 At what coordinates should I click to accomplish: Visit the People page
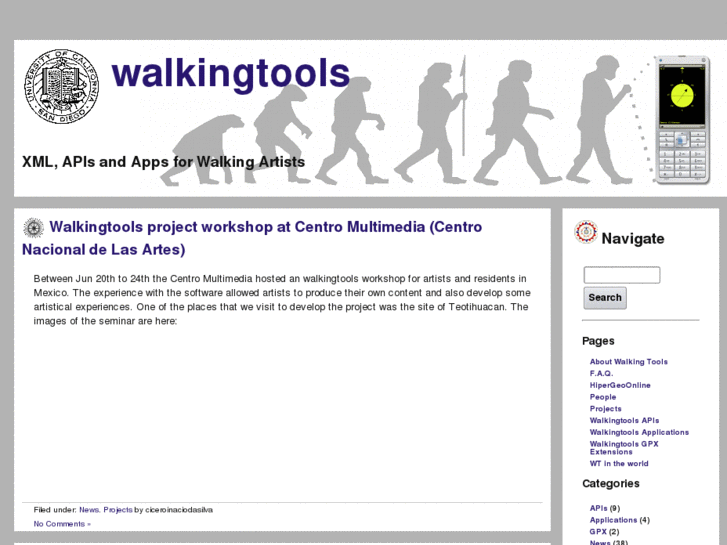(x=603, y=397)
